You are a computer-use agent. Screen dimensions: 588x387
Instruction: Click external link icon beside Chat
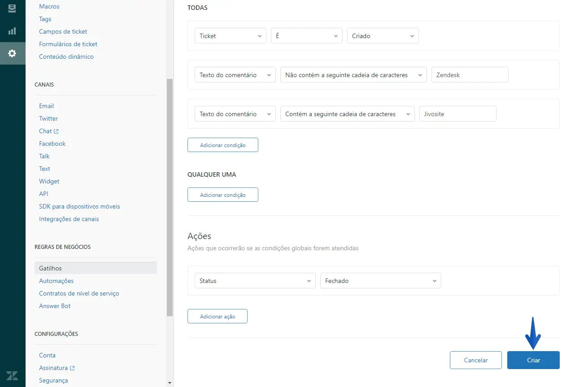coord(56,131)
